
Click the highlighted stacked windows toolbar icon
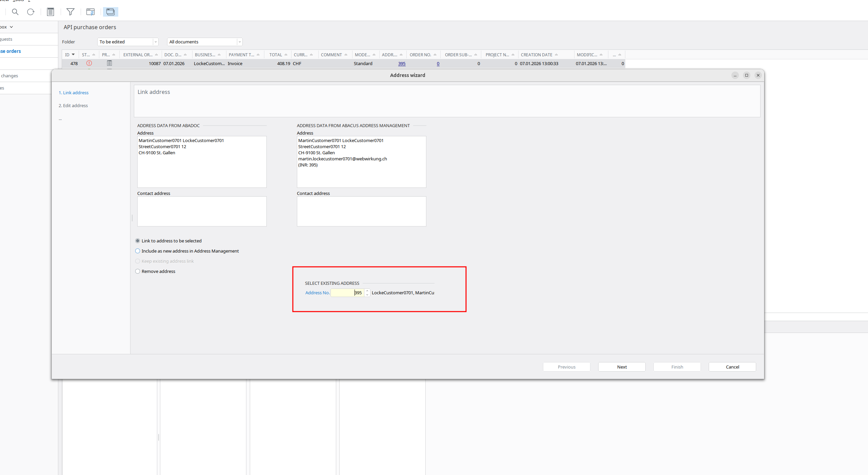pos(110,12)
